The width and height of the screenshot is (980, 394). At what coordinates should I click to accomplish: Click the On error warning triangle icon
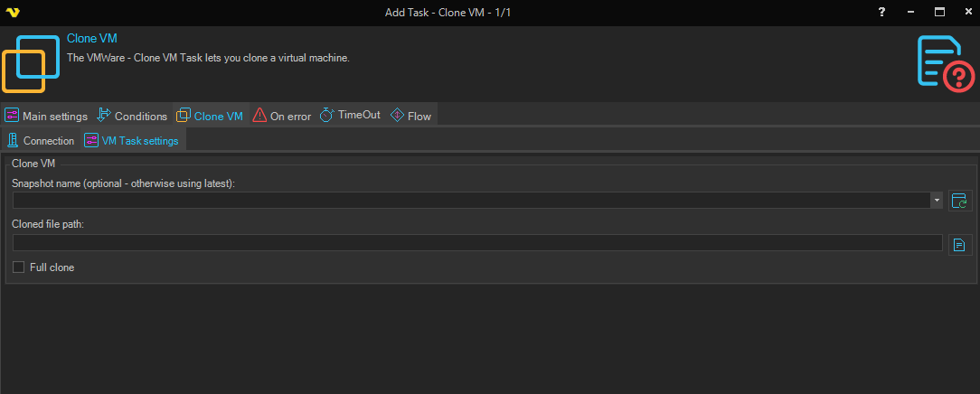pos(259,116)
